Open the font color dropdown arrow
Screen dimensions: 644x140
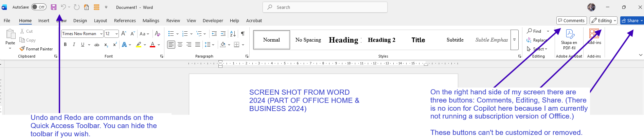(159, 45)
